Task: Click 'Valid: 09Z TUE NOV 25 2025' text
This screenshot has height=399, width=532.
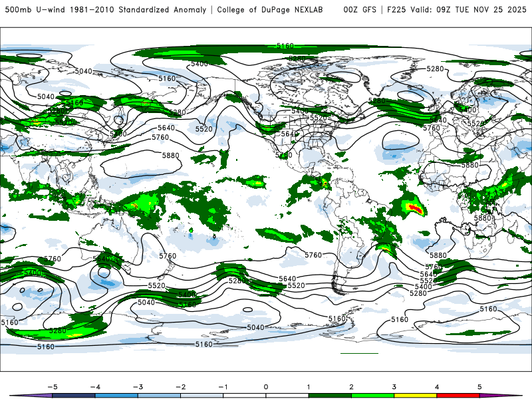Action: (x=468, y=9)
